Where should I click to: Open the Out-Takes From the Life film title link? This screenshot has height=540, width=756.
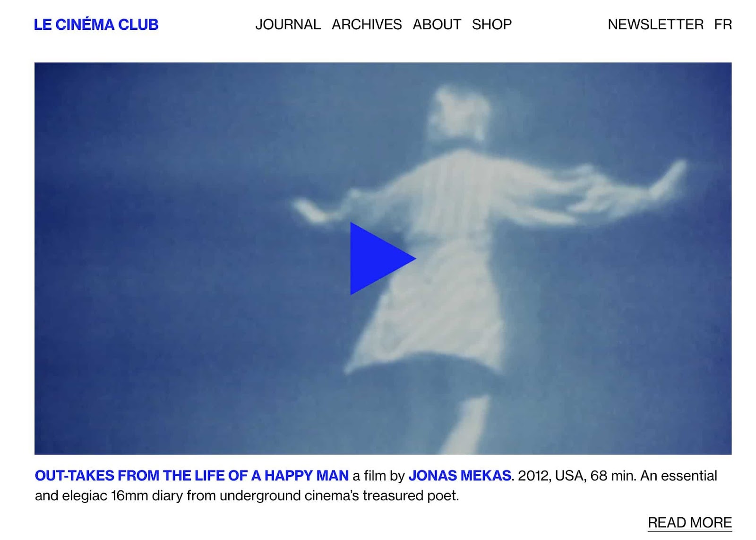192,475
